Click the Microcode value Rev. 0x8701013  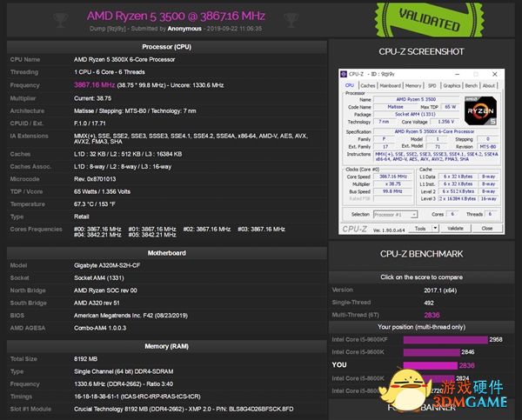95,179
